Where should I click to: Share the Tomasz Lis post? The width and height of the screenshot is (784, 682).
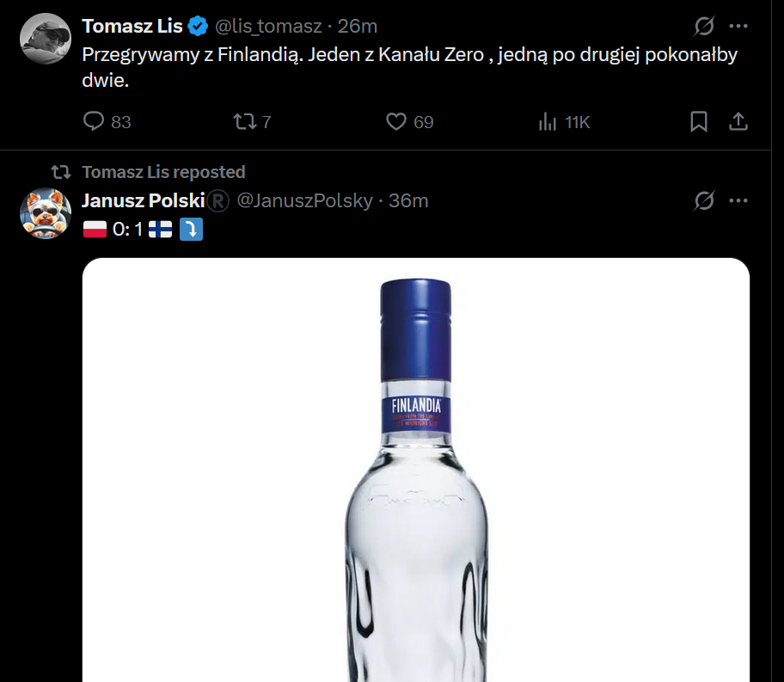[x=738, y=122]
